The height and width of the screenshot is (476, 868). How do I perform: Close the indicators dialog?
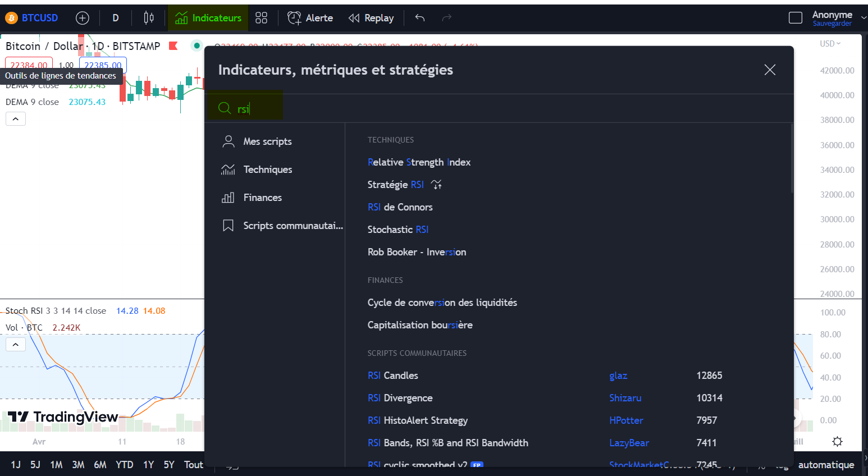click(x=770, y=70)
